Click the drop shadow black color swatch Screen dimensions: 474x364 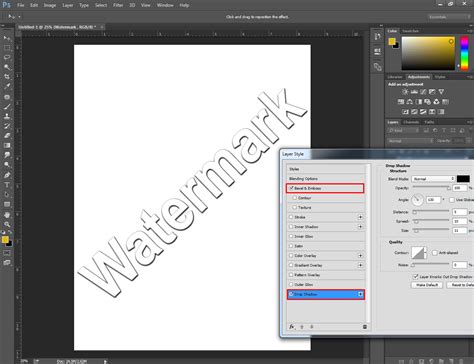coord(463,179)
